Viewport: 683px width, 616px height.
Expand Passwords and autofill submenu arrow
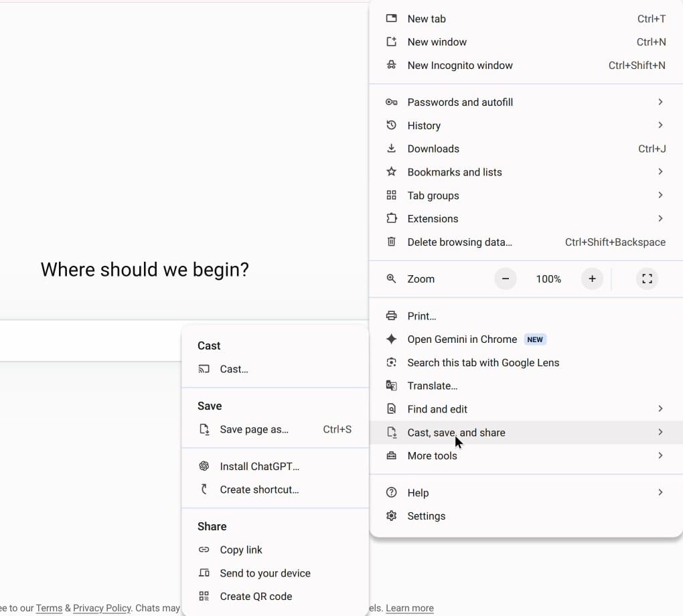(x=660, y=102)
